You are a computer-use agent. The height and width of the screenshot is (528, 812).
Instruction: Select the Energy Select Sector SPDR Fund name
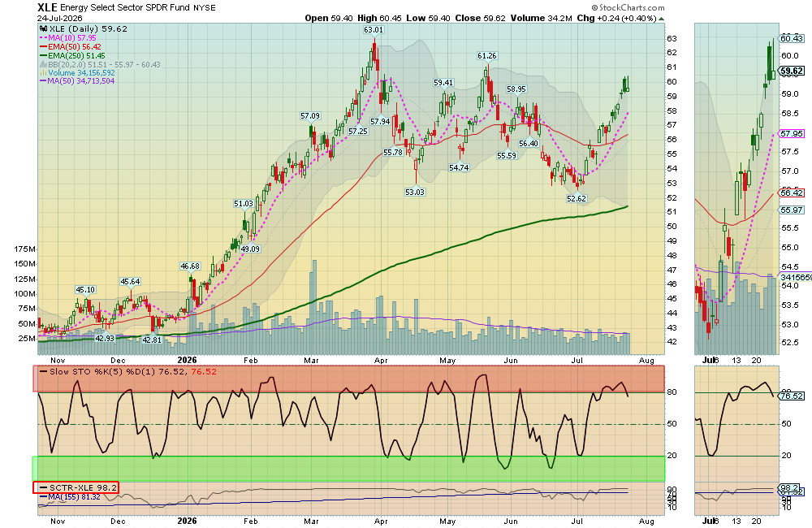(x=125, y=8)
